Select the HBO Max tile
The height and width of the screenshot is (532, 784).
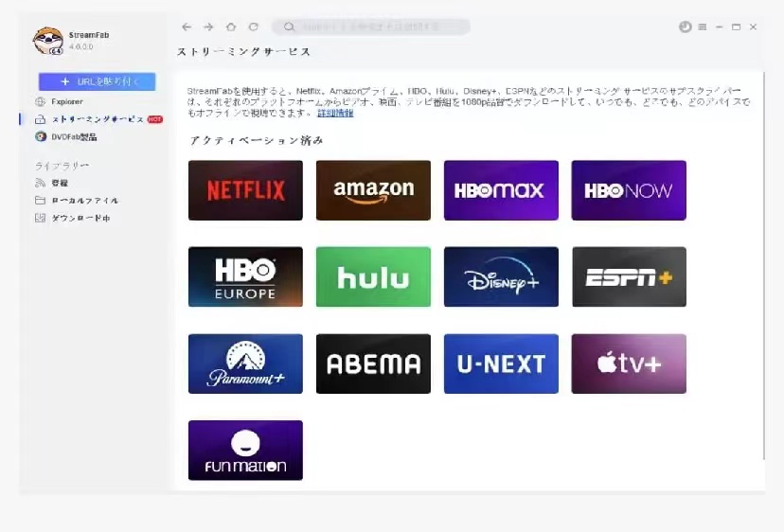click(501, 190)
